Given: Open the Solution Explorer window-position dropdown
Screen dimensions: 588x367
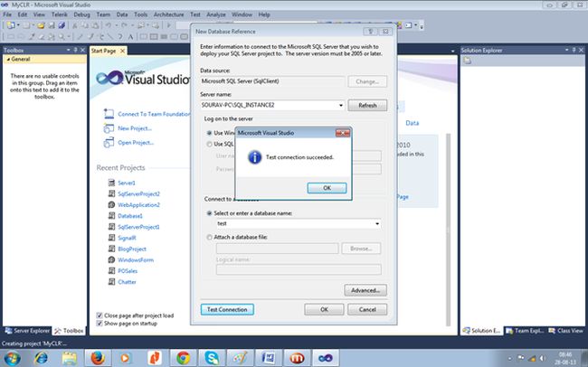Looking at the screenshot, I should tap(566, 50).
